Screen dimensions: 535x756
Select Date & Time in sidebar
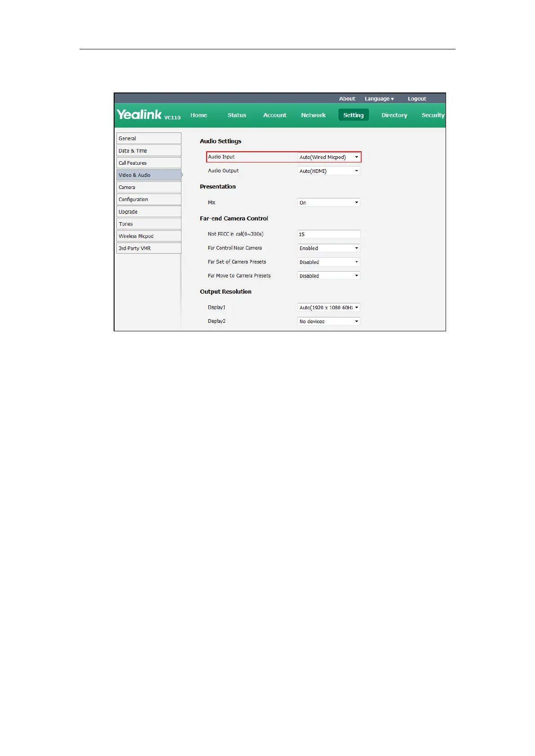tap(149, 150)
